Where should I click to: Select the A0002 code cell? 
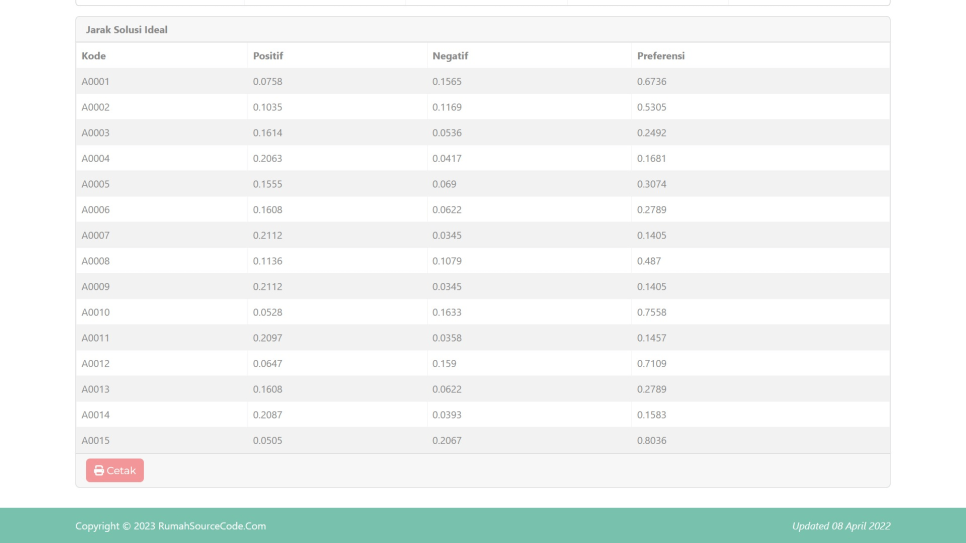pyautogui.click(x=95, y=107)
